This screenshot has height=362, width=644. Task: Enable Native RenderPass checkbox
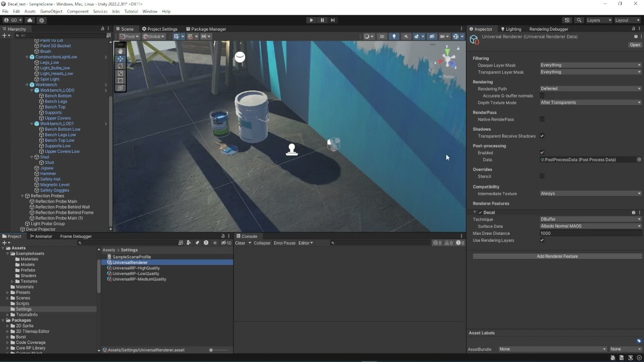pyautogui.click(x=542, y=120)
